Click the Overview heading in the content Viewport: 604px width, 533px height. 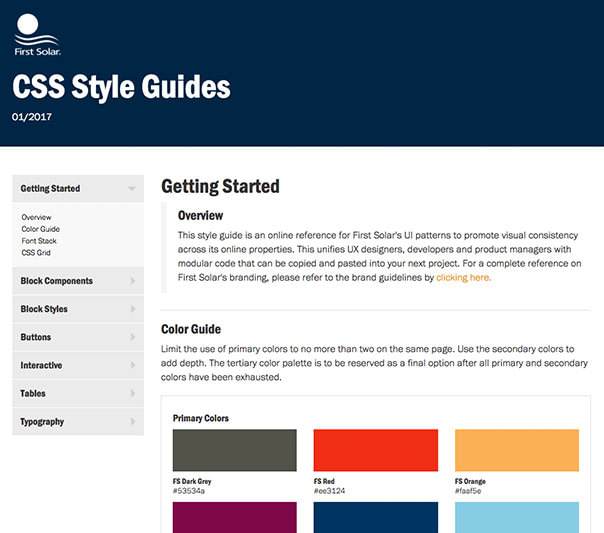[x=200, y=215]
